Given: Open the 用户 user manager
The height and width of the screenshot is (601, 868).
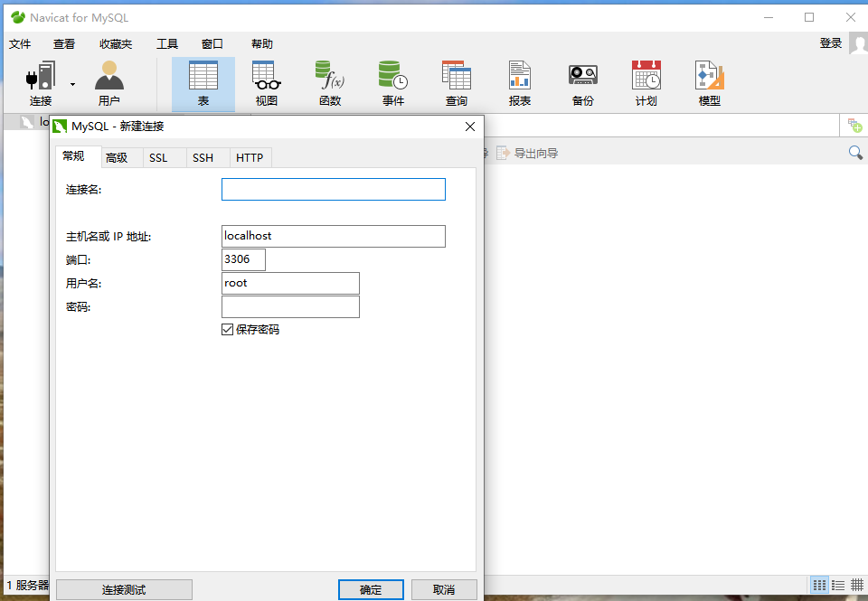Looking at the screenshot, I should 109,84.
